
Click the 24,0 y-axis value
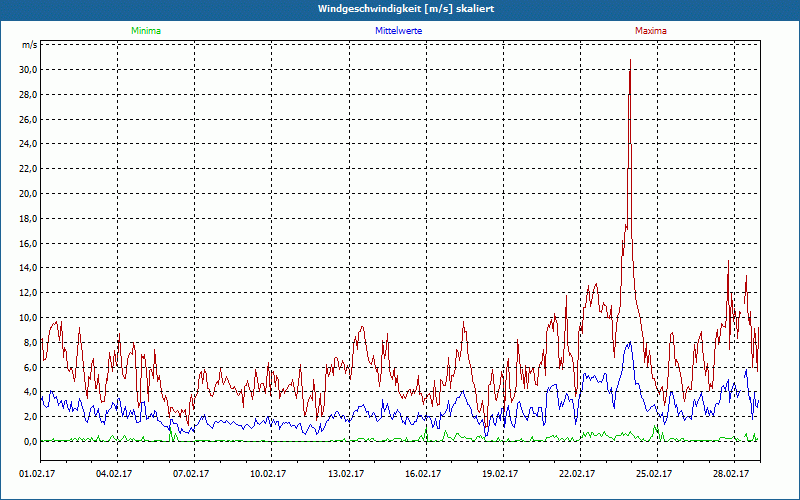[x=29, y=144]
